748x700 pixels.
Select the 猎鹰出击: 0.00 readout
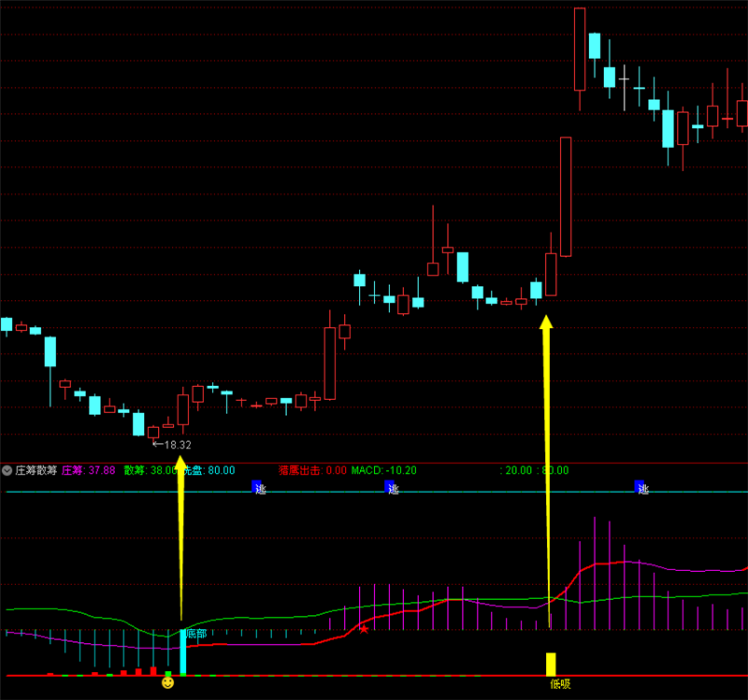[312, 471]
